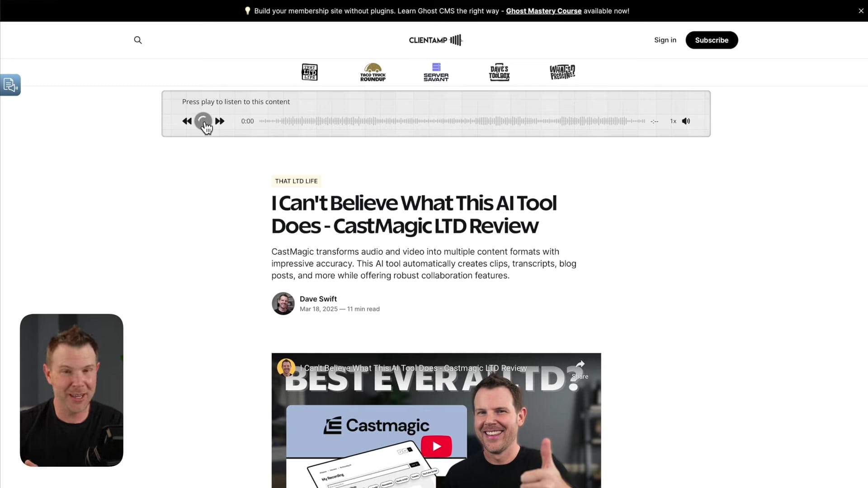Open the YouTube video title link

(413, 368)
